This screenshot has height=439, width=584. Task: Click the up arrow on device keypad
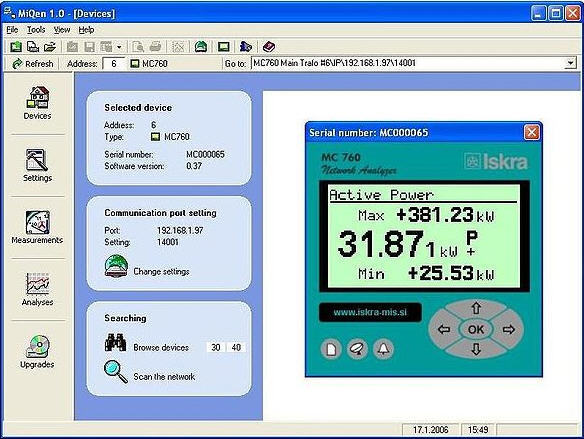coord(476,308)
